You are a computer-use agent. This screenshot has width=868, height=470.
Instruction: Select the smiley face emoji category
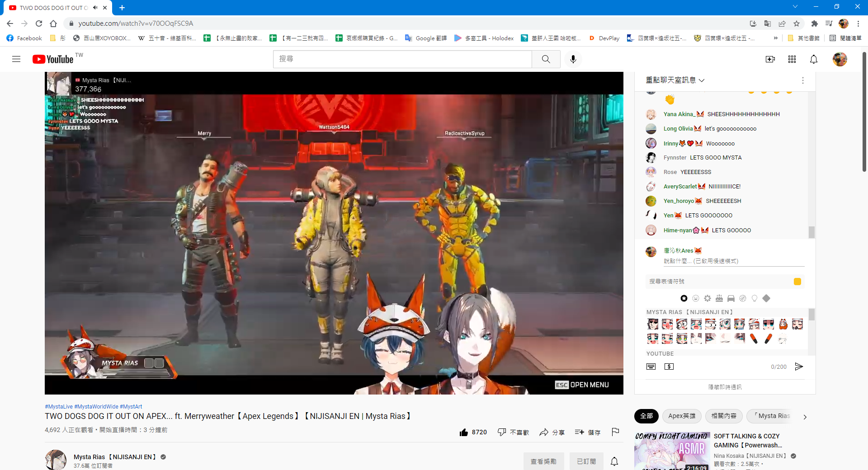click(x=696, y=298)
